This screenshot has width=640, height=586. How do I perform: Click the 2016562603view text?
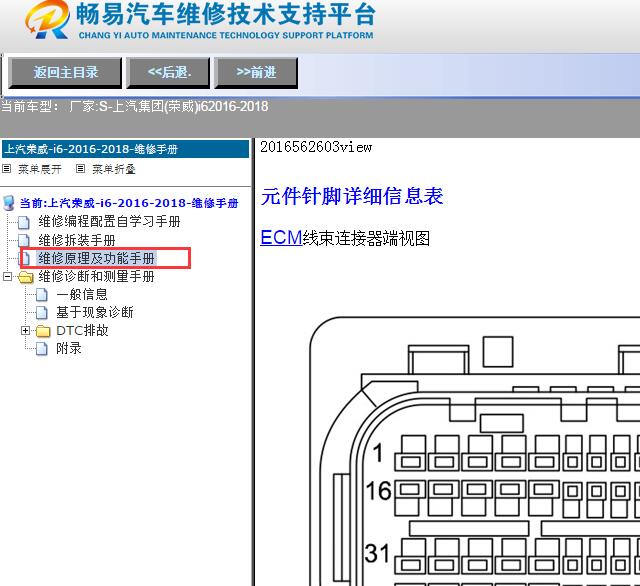[x=316, y=147]
